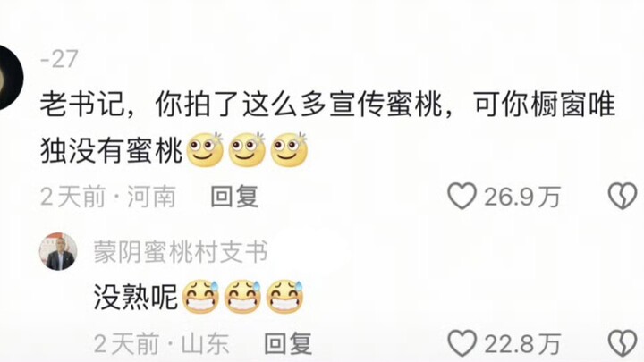Image resolution: width=644 pixels, height=362 pixels.
Task: Dislike the 河南 comment with broken heart
Action: coord(623,196)
